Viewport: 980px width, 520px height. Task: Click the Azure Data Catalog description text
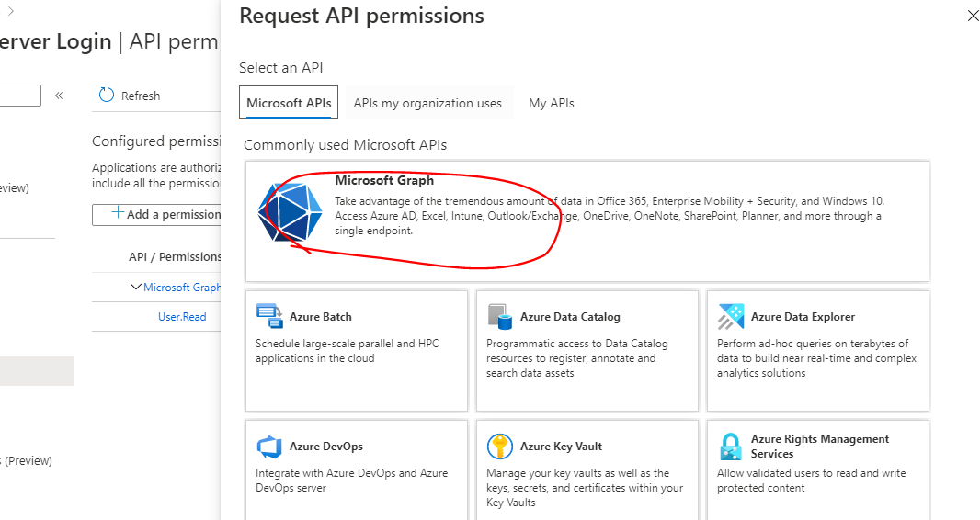point(576,358)
